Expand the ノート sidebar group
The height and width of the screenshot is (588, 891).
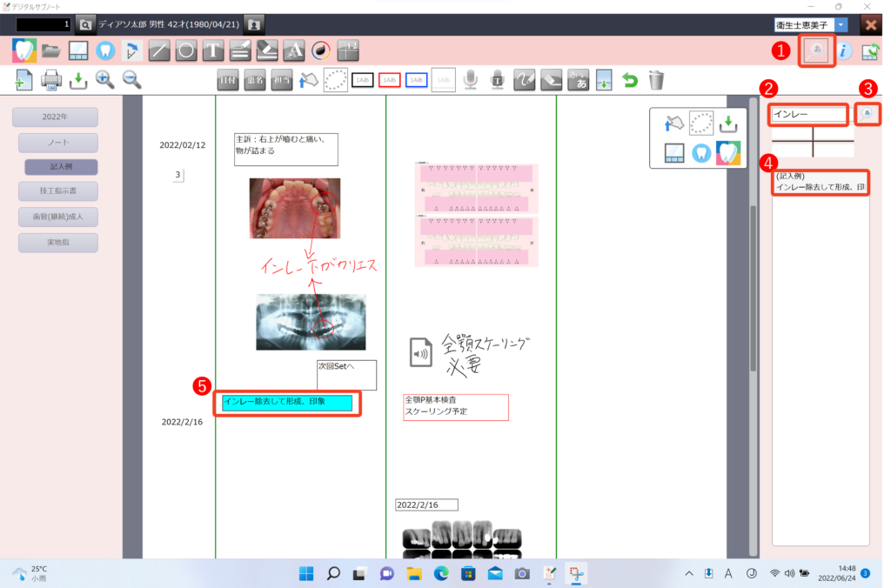click(55, 143)
